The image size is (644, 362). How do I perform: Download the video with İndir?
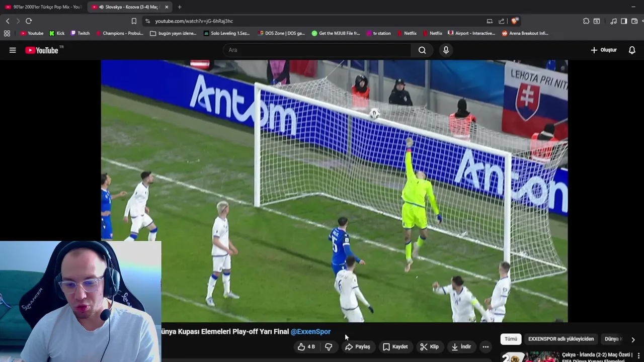[461, 347]
